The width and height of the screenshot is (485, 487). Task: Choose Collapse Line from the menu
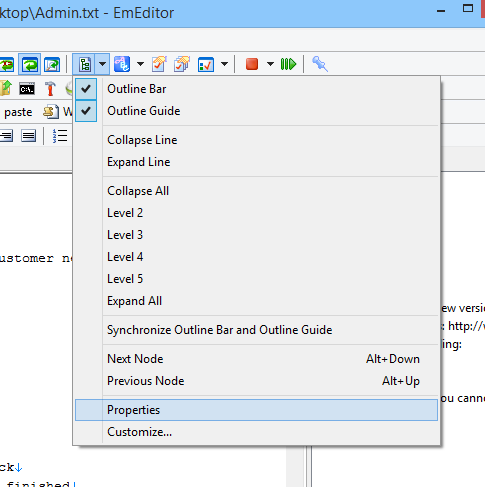click(x=256, y=140)
